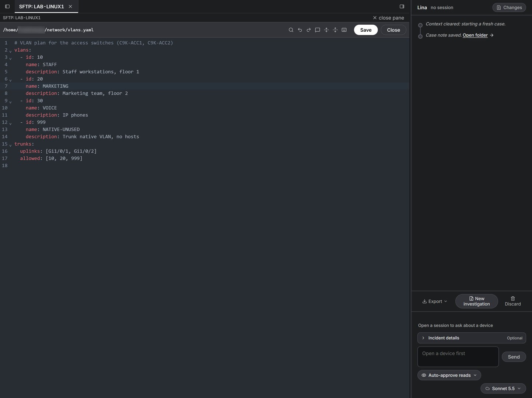Viewport: 532px width, 398px height.
Task: Collapse the id 20 block fold arrow
Action: pos(10,80)
